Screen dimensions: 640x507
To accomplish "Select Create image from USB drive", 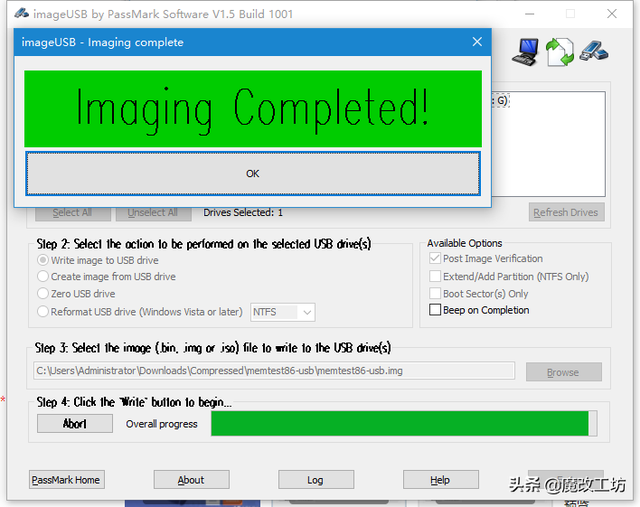I will point(42,276).
